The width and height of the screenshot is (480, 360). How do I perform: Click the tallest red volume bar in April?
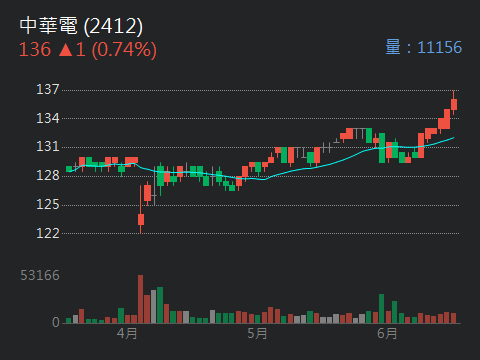[x=141, y=299]
